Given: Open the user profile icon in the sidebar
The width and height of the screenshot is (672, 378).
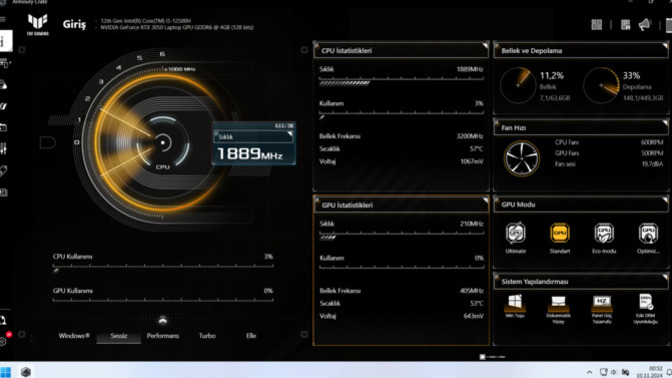Looking at the screenshot, I should [x=3, y=320].
